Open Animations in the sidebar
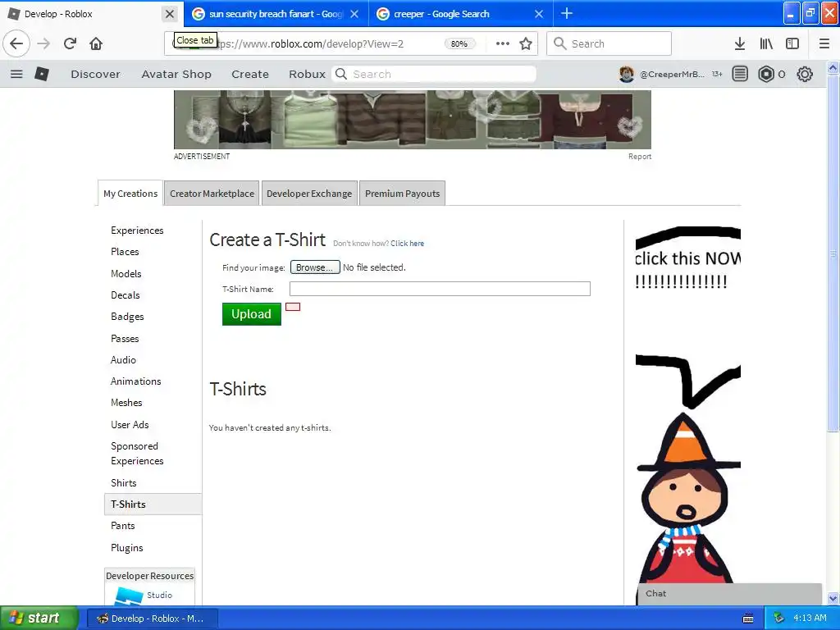 135,381
